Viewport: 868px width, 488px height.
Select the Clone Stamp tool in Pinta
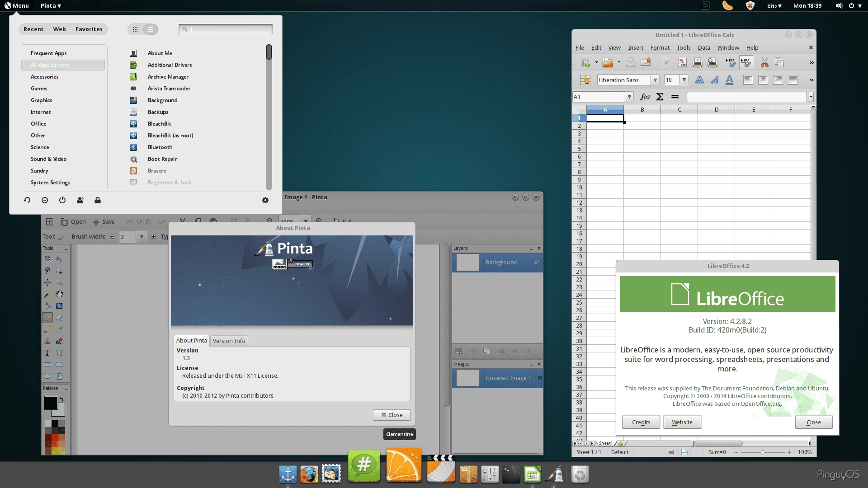pyautogui.click(x=47, y=341)
